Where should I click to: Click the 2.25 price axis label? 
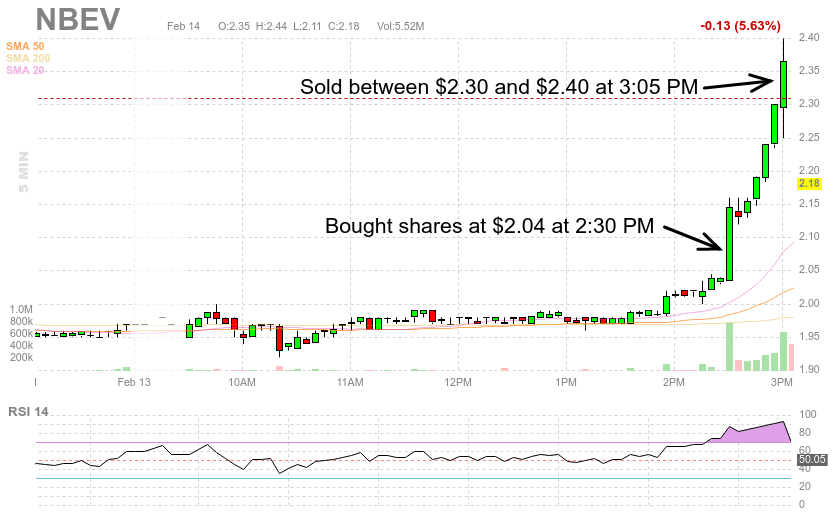(809, 138)
